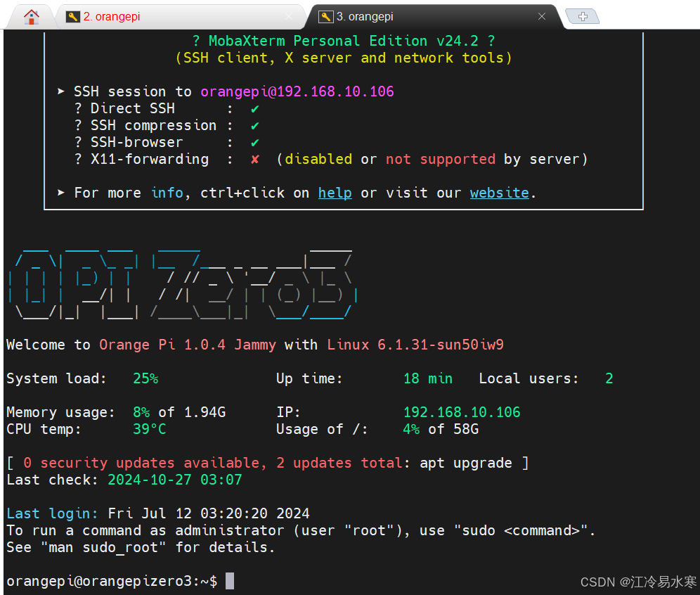The width and height of the screenshot is (700, 595).
Task: Open the Home tab with house icon
Action: [31, 17]
